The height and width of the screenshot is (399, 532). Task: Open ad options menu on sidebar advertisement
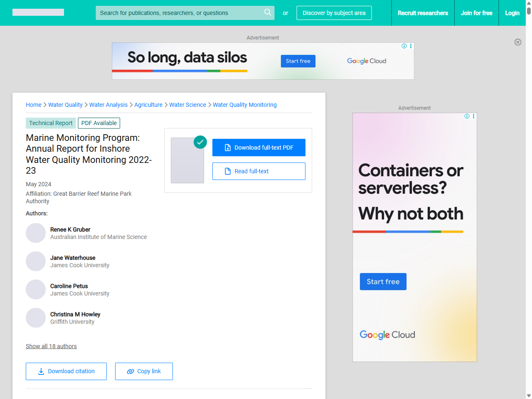[474, 116]
